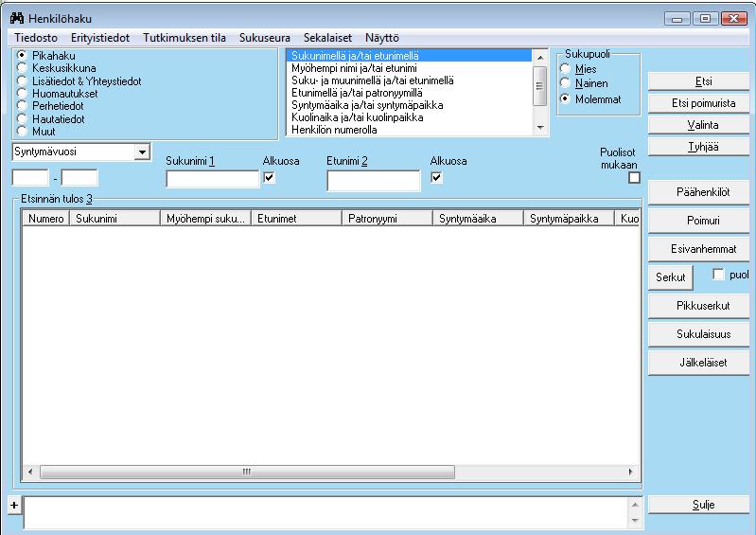Enable the Puolisot mukaan checkbox
The height and width of the screenshot is (535, 756).
click(634, 178)
